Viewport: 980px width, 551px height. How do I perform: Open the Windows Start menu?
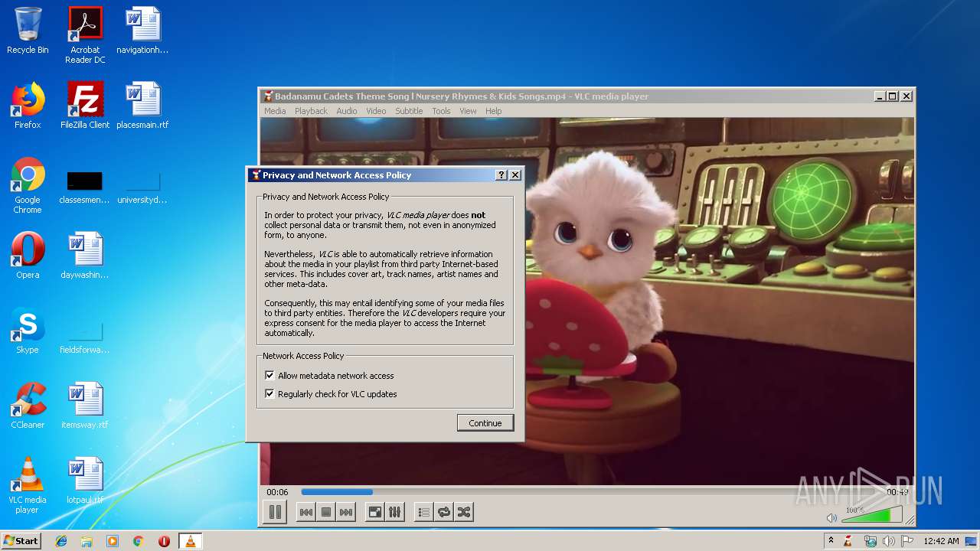pyautogui.click(x=21, y=540)
